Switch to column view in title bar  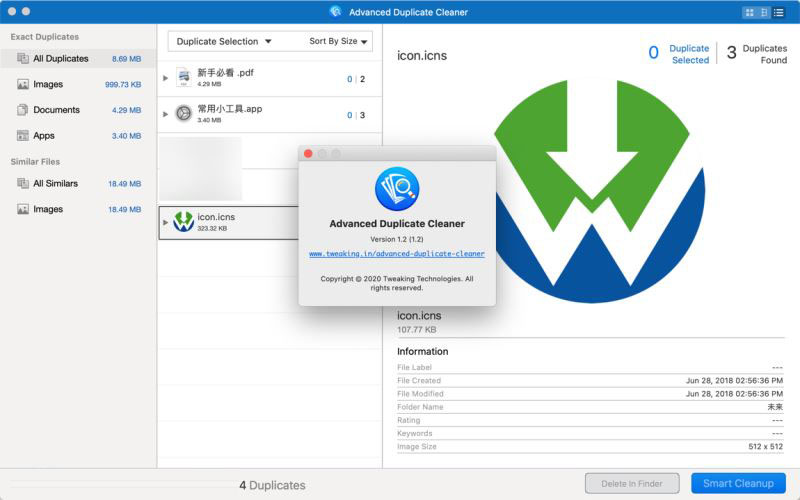pyautogui.click(x=764, y=12)
